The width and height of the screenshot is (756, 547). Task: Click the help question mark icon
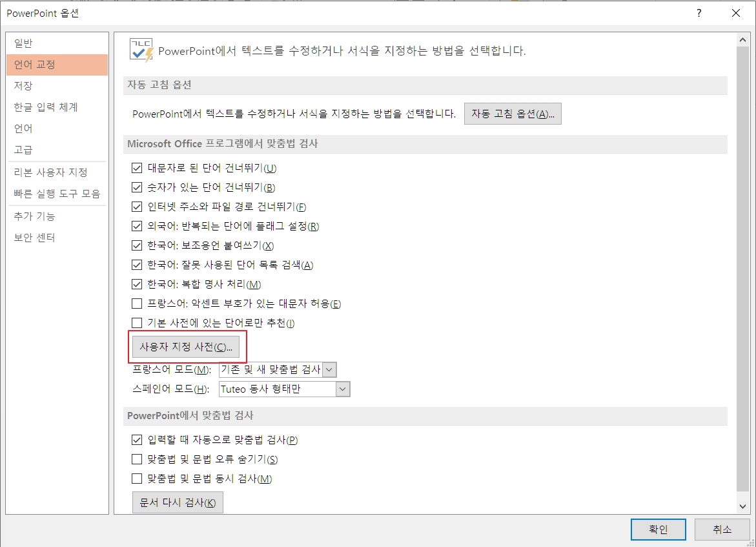[699, 13]
